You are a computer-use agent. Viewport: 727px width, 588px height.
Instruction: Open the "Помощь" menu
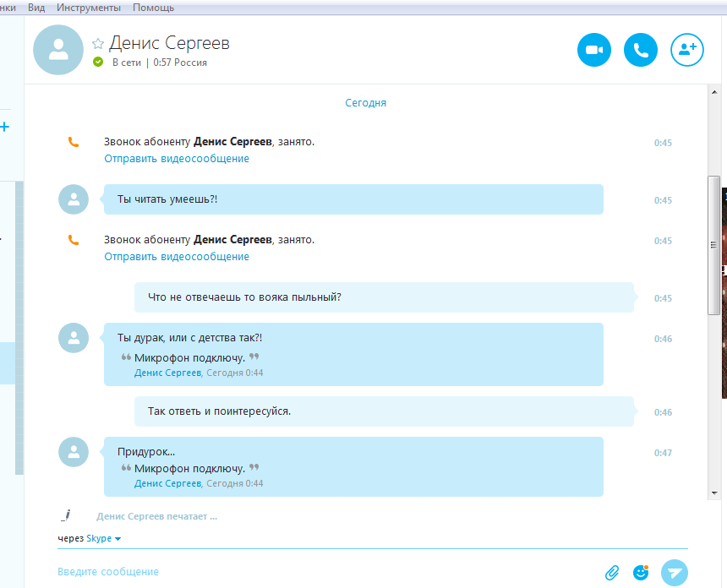coord(153,8)
